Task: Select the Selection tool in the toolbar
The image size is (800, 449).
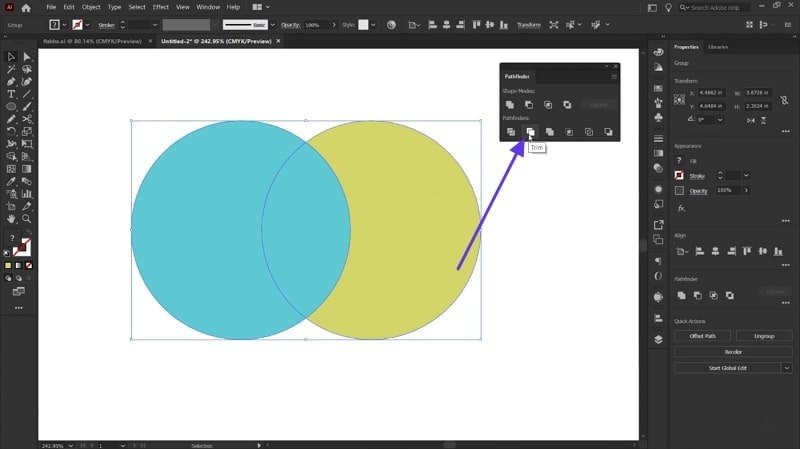Action: [11, 57]
